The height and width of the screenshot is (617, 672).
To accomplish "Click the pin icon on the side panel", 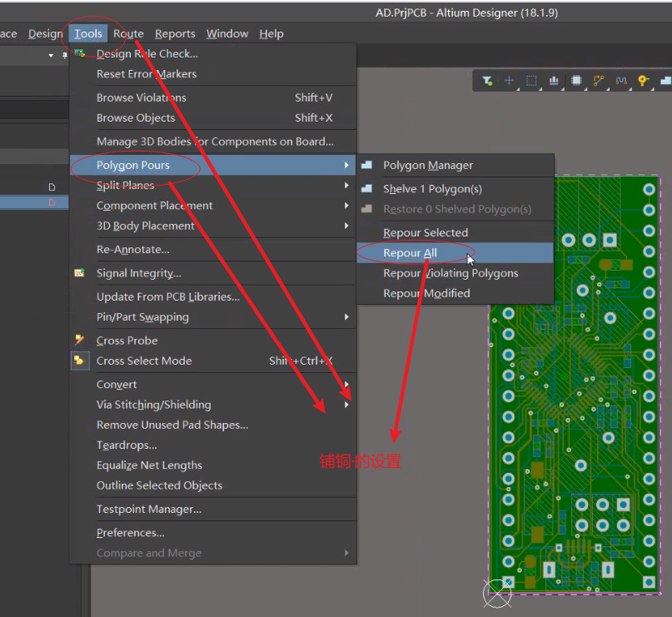I will [x=65, y=55].
